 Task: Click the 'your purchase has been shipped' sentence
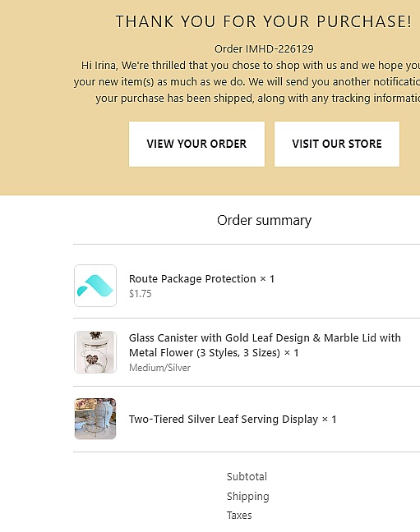(257, 99)
